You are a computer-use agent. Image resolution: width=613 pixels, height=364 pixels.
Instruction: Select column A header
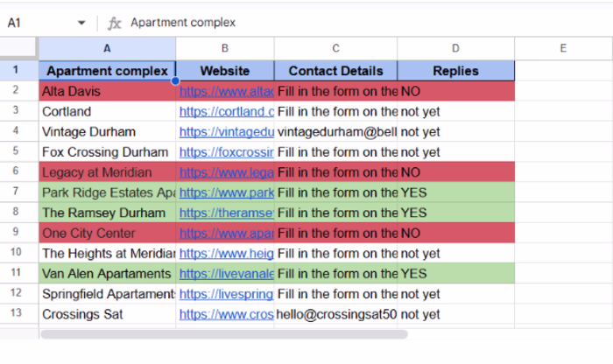(107, 48)
